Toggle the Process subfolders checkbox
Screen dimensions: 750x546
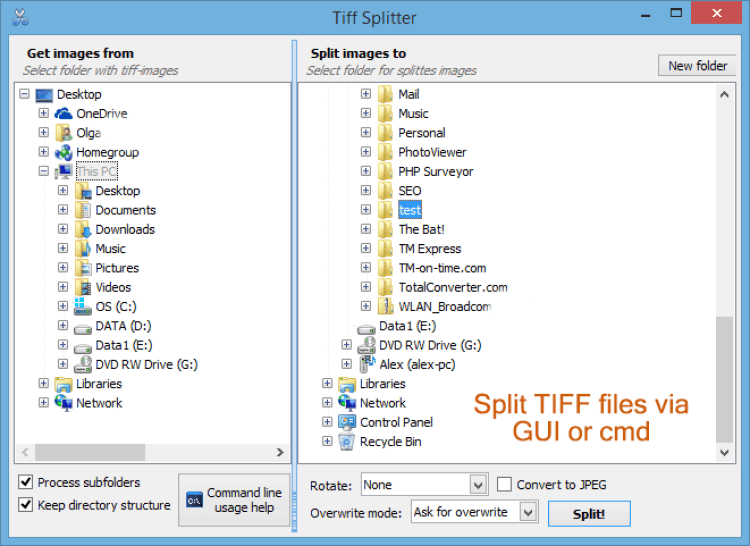tap(26, 482)
